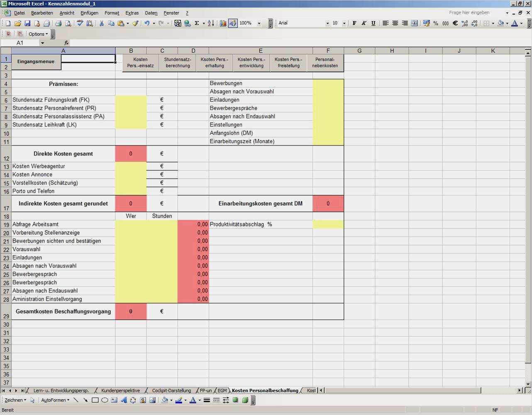
Task: Merge and center cells
Action: click(x=414, y=24)
